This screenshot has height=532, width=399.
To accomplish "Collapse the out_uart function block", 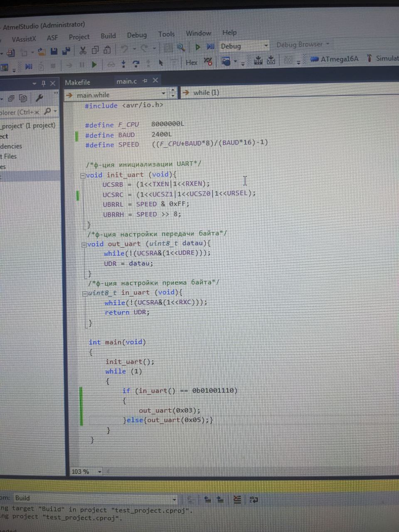I will point(84,245).
